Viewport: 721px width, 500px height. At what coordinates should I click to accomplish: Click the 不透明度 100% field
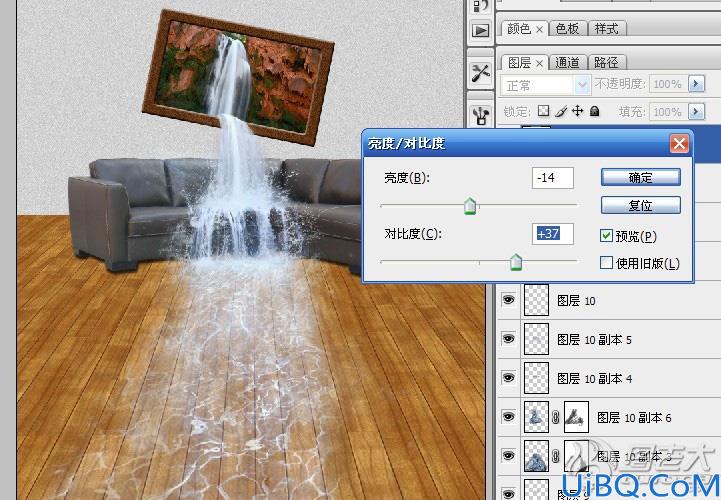(x=668, y=84)
